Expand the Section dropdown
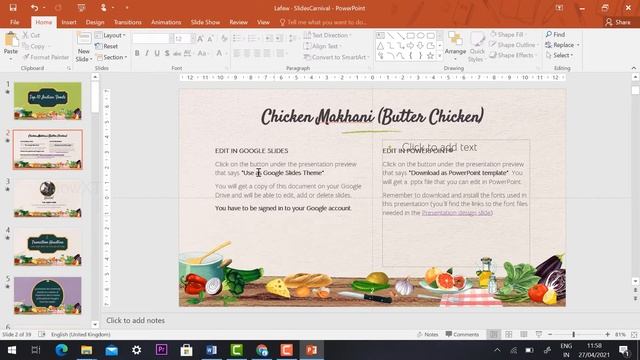Screen dimensions: 640x360 point(111,57)
